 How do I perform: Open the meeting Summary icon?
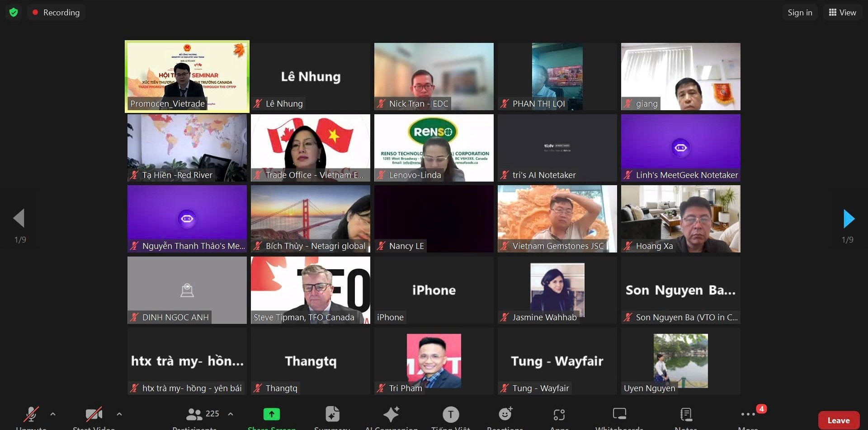click(x=332, y=414)
